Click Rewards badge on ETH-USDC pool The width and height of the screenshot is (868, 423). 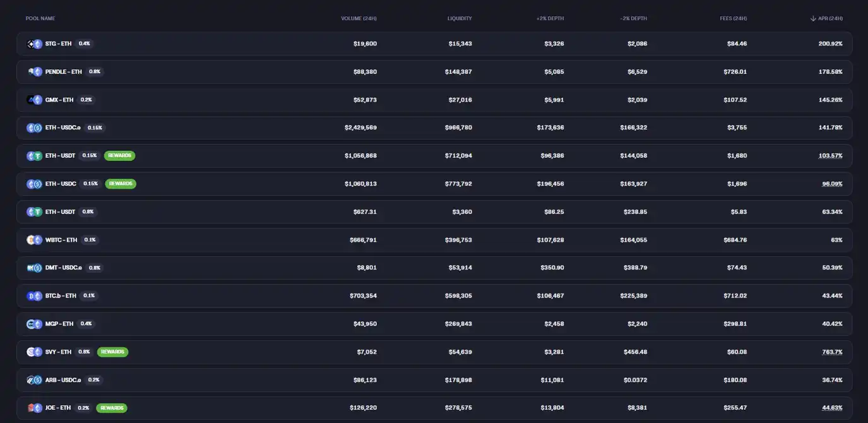[121, 184]
